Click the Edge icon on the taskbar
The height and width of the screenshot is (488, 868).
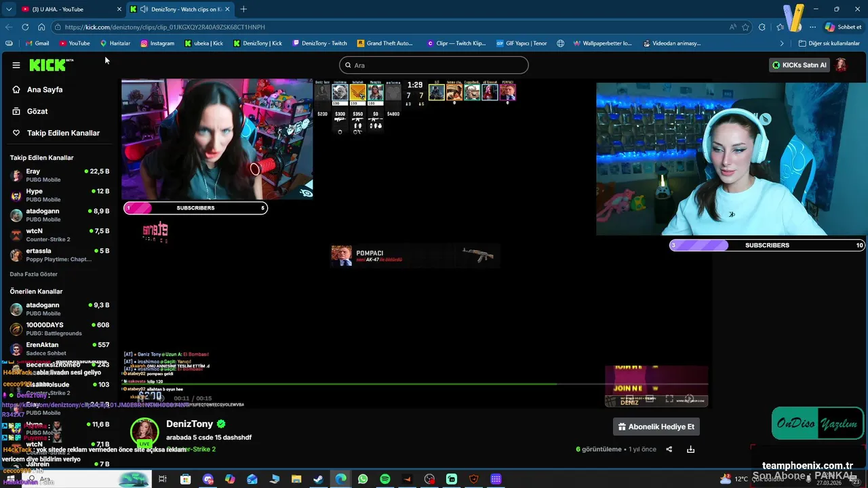(340, 479)
